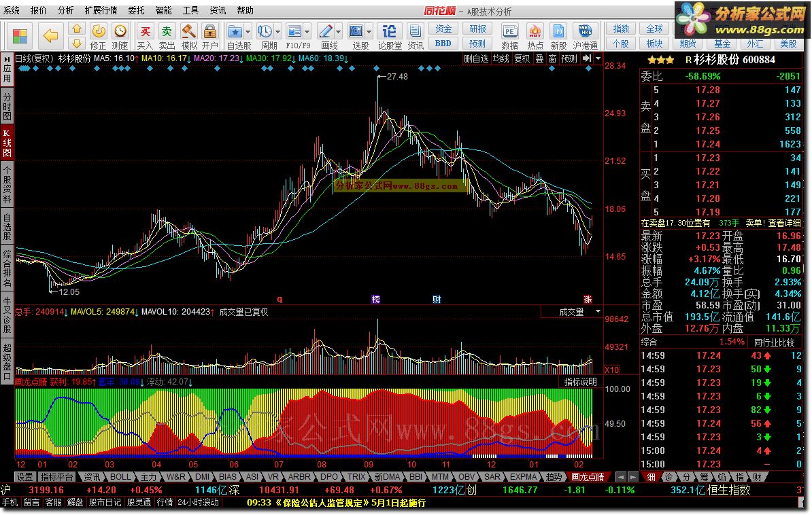Select the 画线 pencil drawing tool

click(x=325, y=31)
